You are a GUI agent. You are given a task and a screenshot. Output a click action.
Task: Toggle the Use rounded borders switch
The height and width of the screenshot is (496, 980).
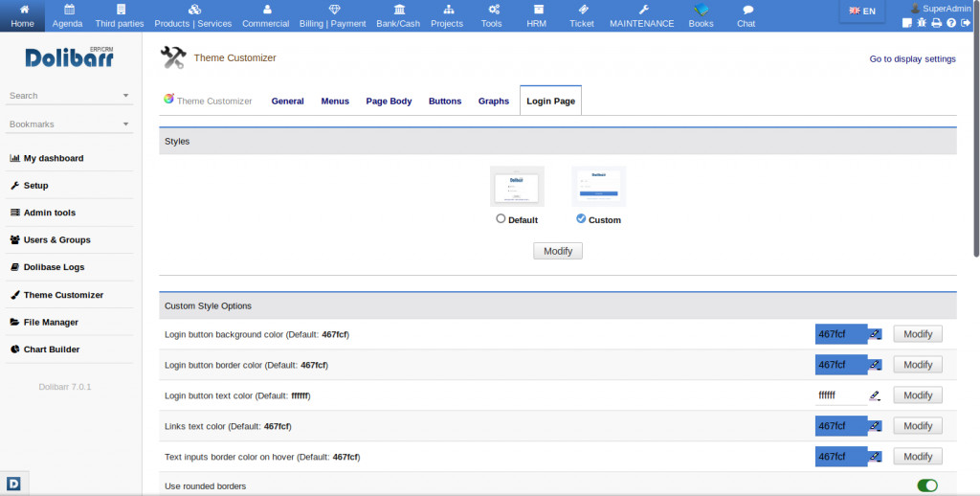click(x=926, y=486)
